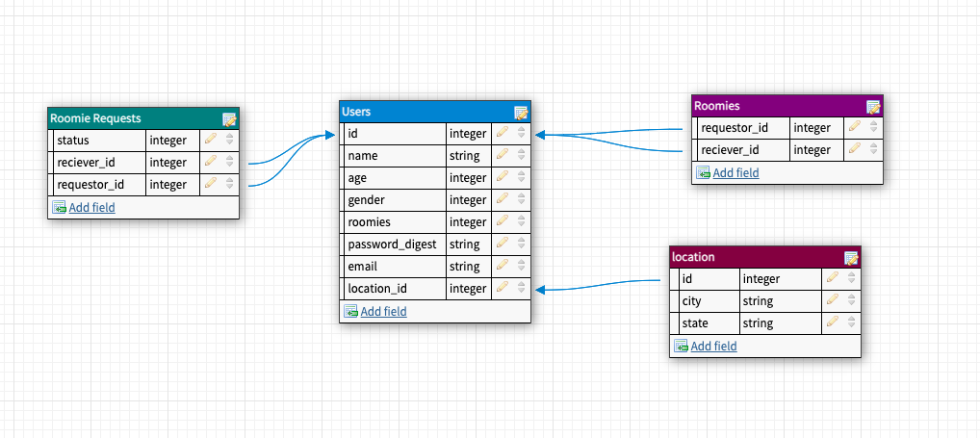This screenshot has height=438, width=980.
Task: Click the 'age' field in Users
Action: [x=357, y=178]
